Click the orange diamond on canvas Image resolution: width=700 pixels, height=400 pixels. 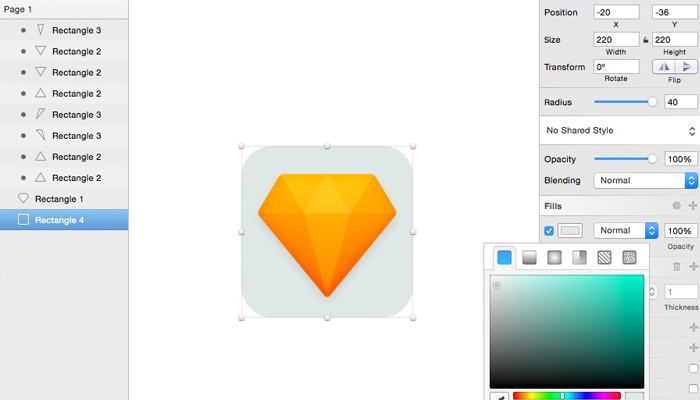tap(327, 234)
